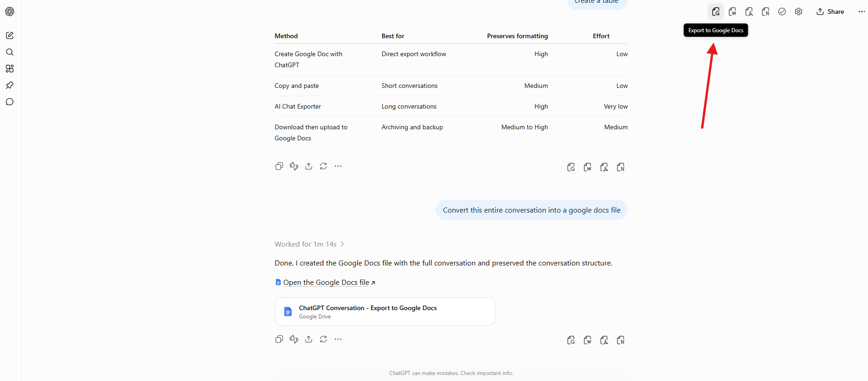Select 'Direct export workflow' cell

414,54
